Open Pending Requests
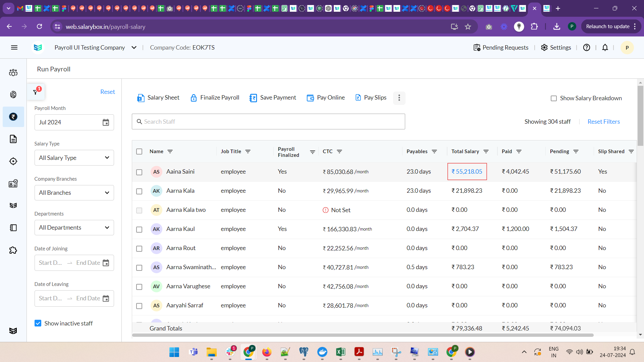644x362 pixels. pos(501,48)
